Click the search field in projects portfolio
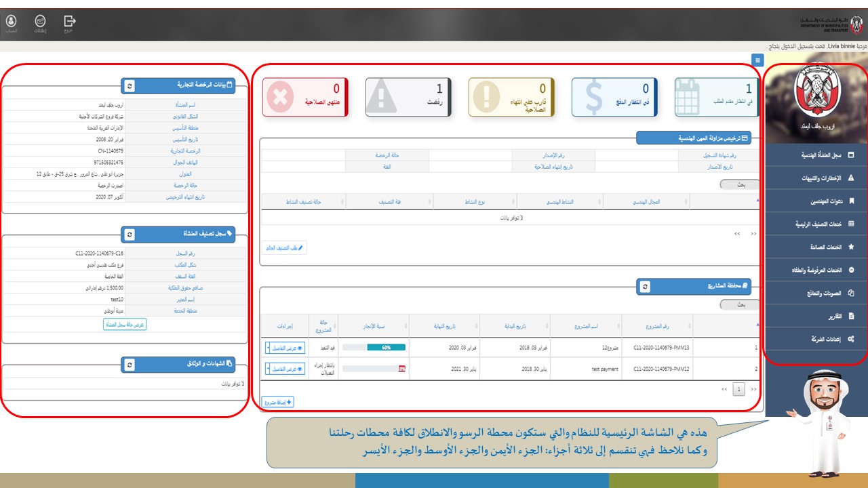The width and height of the screenshot is (868, 488). (x=732, y=306)
